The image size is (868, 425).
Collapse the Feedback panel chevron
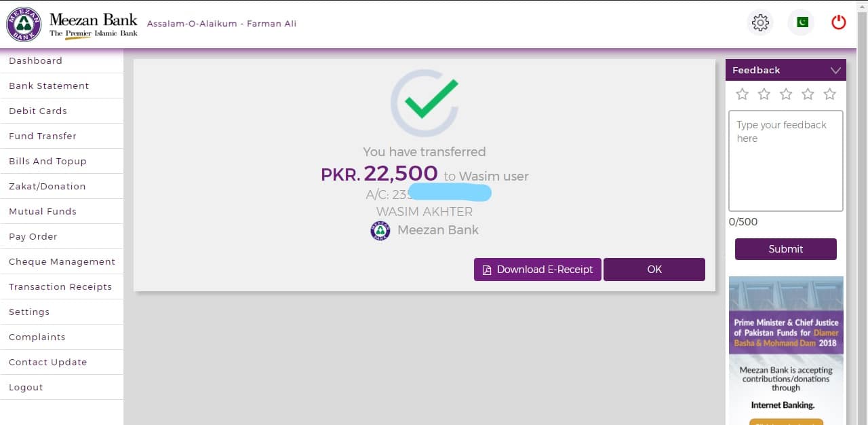pos(835,71)
